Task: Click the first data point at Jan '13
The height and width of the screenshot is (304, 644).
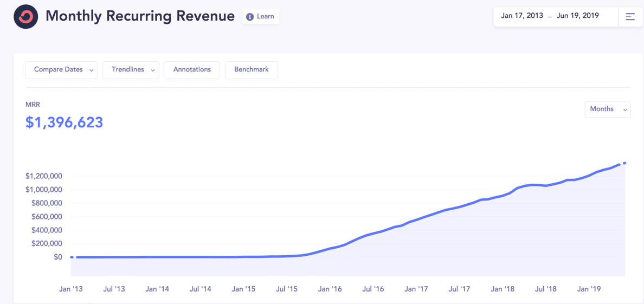Action: [x=72, y=257]
